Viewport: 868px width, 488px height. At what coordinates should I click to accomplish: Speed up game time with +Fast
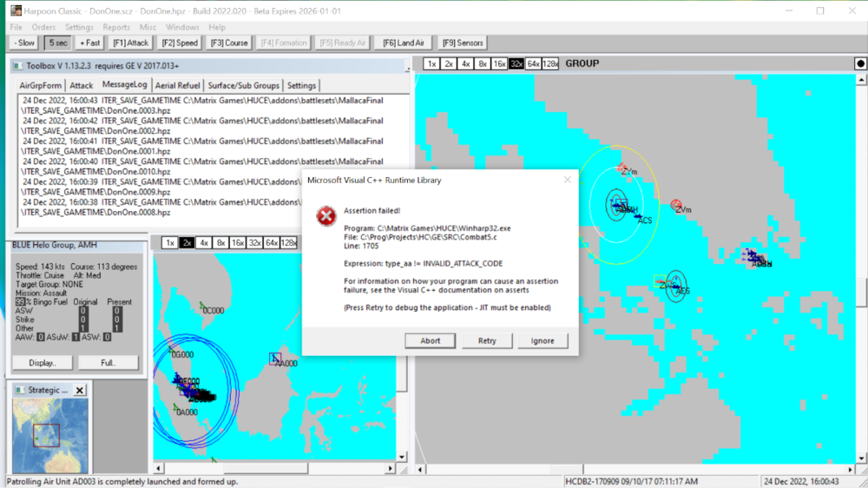89,43
